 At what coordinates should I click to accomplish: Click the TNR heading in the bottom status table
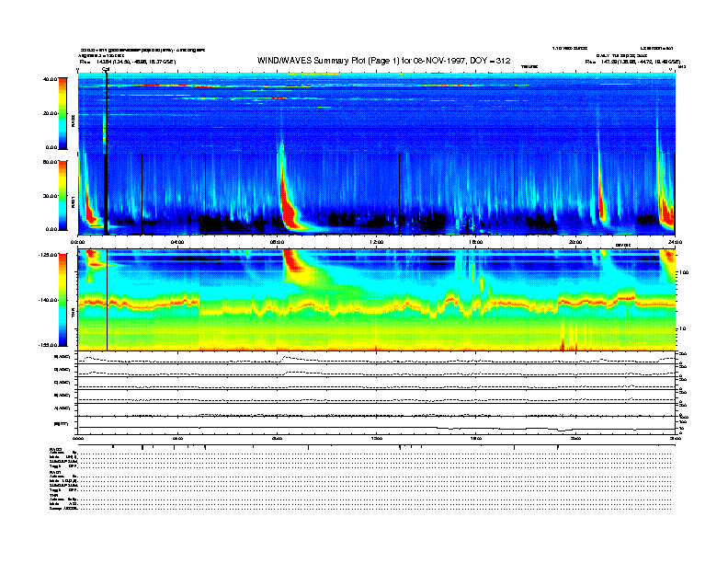pos(53,495)
